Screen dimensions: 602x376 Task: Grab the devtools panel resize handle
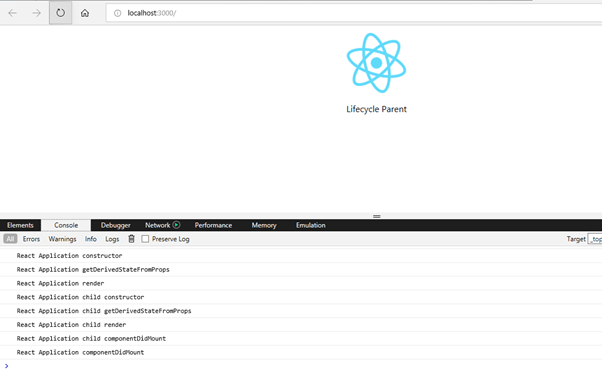[377, 216]
